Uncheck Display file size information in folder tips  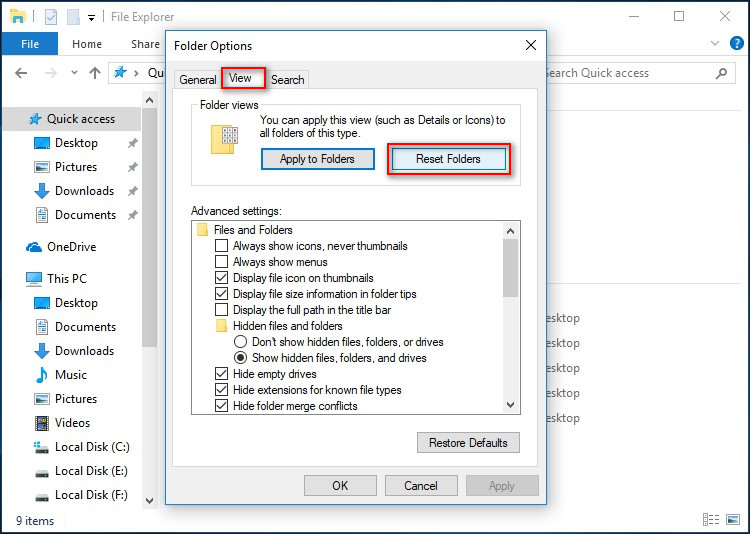221,294
